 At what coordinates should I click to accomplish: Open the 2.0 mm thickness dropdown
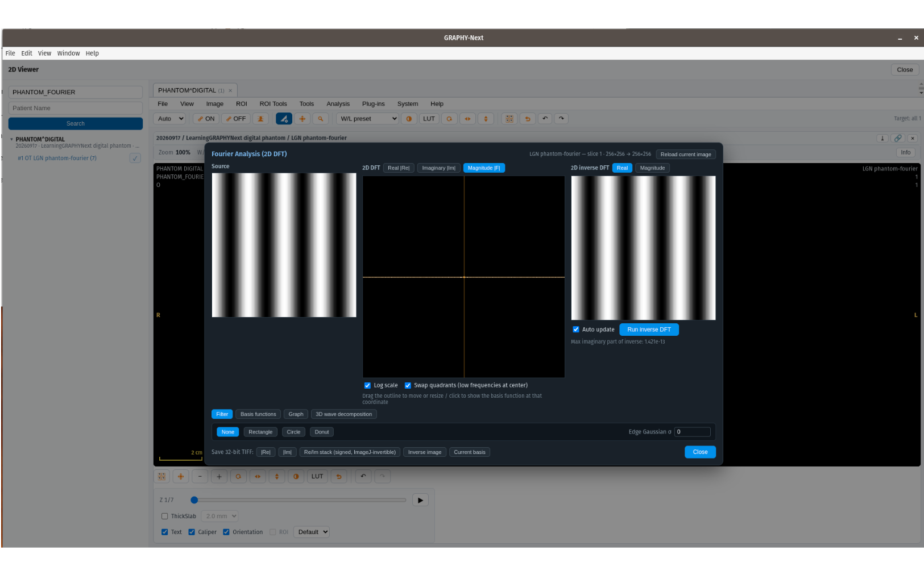click(220, 516)
